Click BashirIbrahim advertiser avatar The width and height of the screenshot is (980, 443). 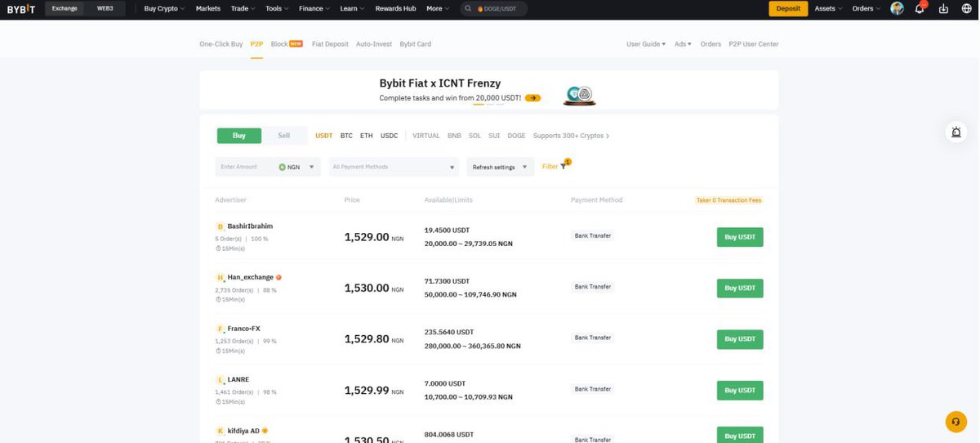220,226
